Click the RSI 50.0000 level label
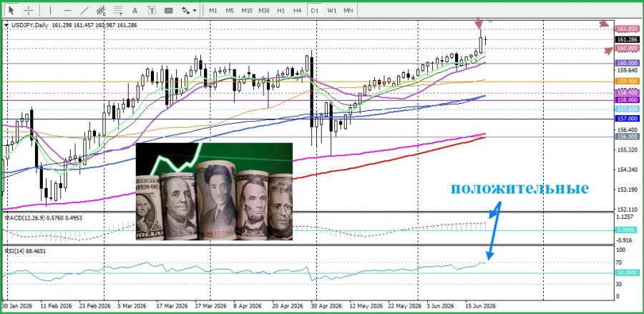This screenshot has width=644, height=314. coord(627,273)
